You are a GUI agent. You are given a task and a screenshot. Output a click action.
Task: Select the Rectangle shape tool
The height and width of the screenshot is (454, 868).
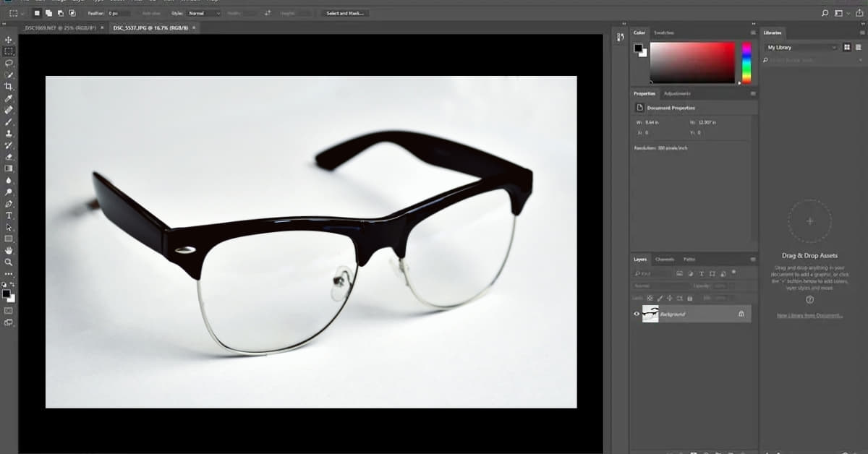click(9, 239)
